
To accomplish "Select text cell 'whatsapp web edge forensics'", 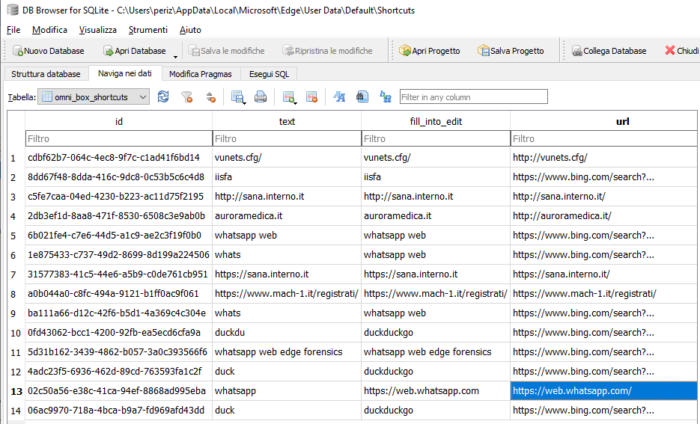I will [287, 352].
